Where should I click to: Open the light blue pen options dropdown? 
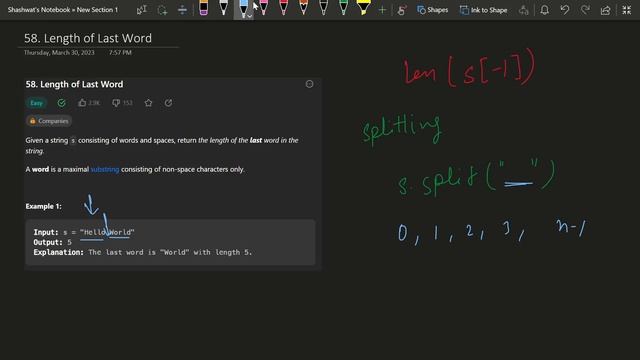(249, 16)
